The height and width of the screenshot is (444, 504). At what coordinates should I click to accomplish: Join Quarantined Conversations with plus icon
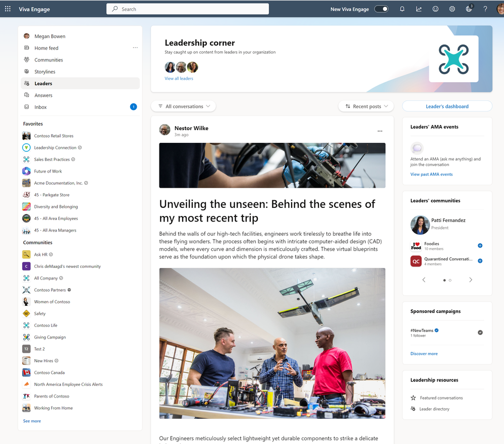480,261
